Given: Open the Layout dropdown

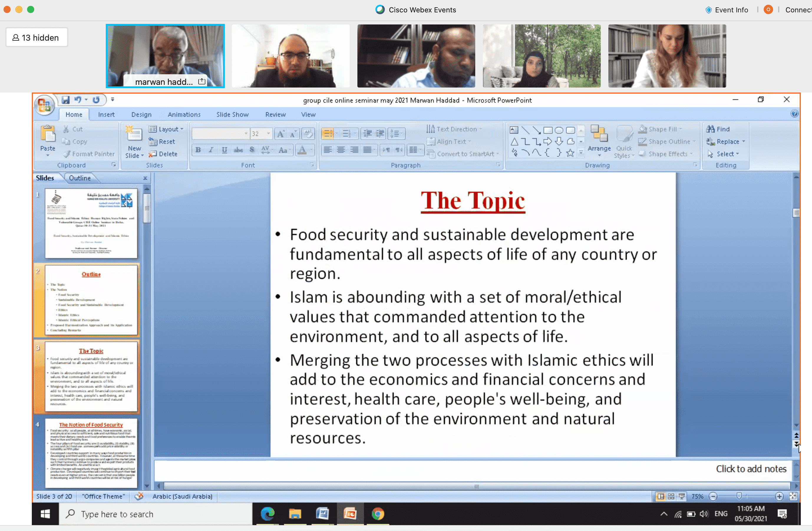Looking at the screenshot, I should click(166, 129).
